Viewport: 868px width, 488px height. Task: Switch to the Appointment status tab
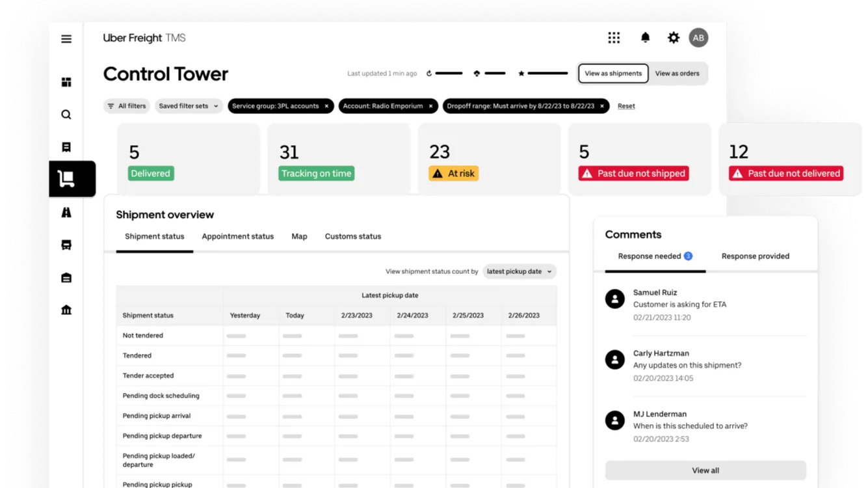[237, 236]
